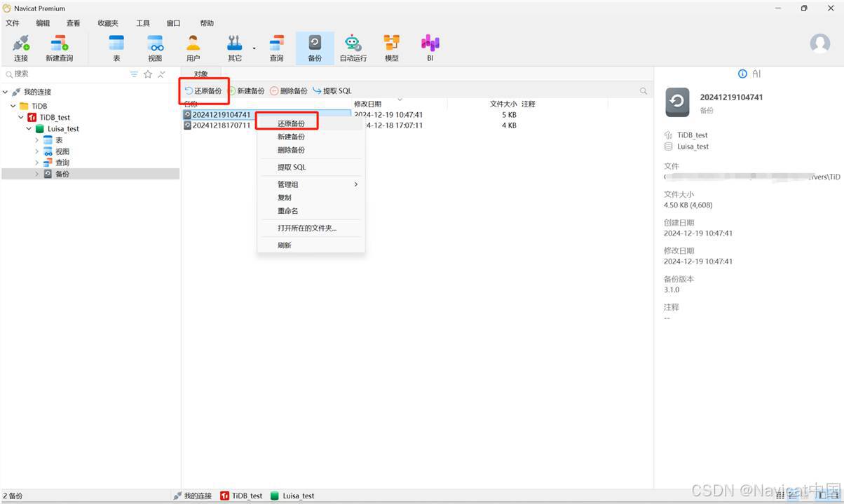Screen dimensions: 844x504
Task: Collapse the Luisa_test database node
Action: point(29,129)
